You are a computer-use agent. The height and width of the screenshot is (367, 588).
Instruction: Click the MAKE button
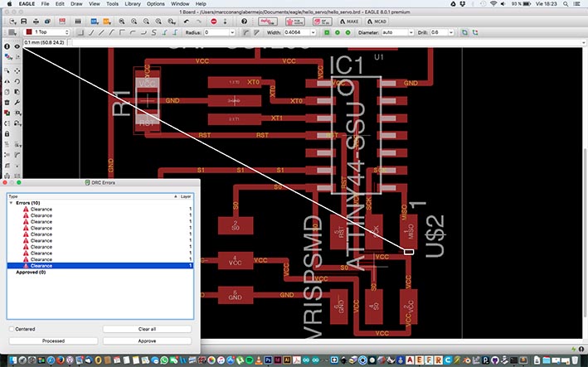(x=349, y=22)
